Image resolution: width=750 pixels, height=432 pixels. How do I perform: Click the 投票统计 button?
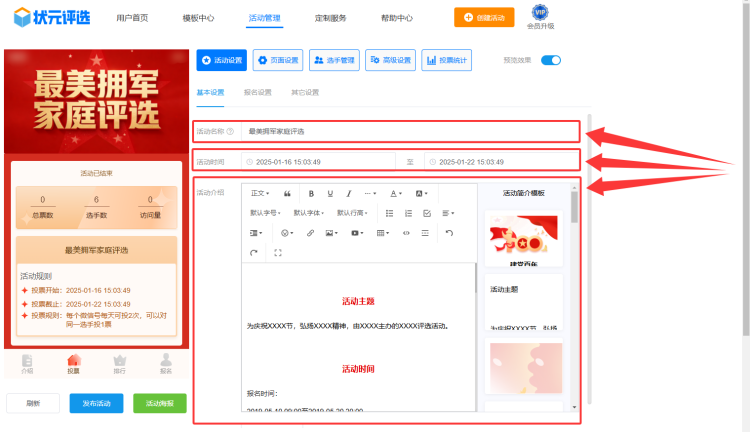[446, 60]
